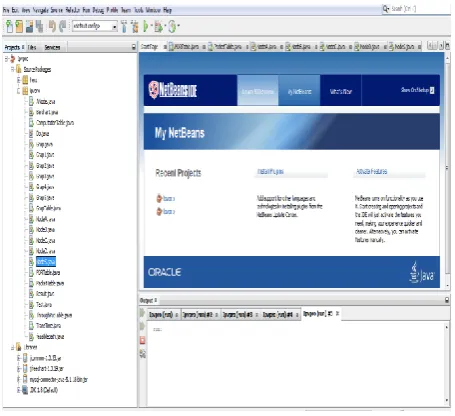Maximize the editor window icon
Image resolution: width=455 pixels, height=416 pixels.
pyautogui.click(x=447, y=46)
